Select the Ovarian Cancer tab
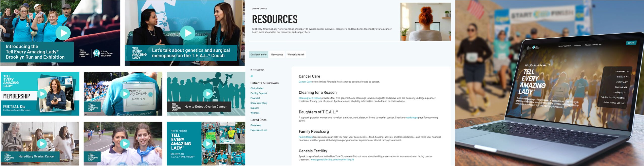Image resolution: width=644 pixels, height=166 pixels. pyautogui.click(x=258, y=54)
